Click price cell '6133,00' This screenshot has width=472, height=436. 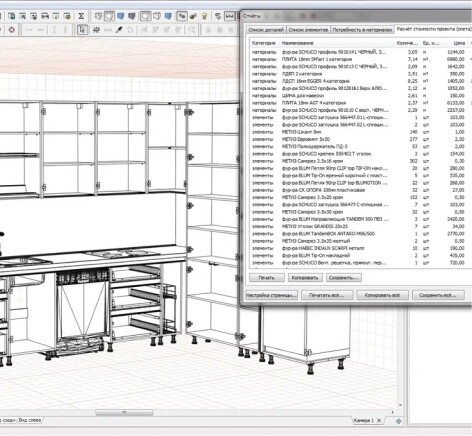(x=456, y=103)
